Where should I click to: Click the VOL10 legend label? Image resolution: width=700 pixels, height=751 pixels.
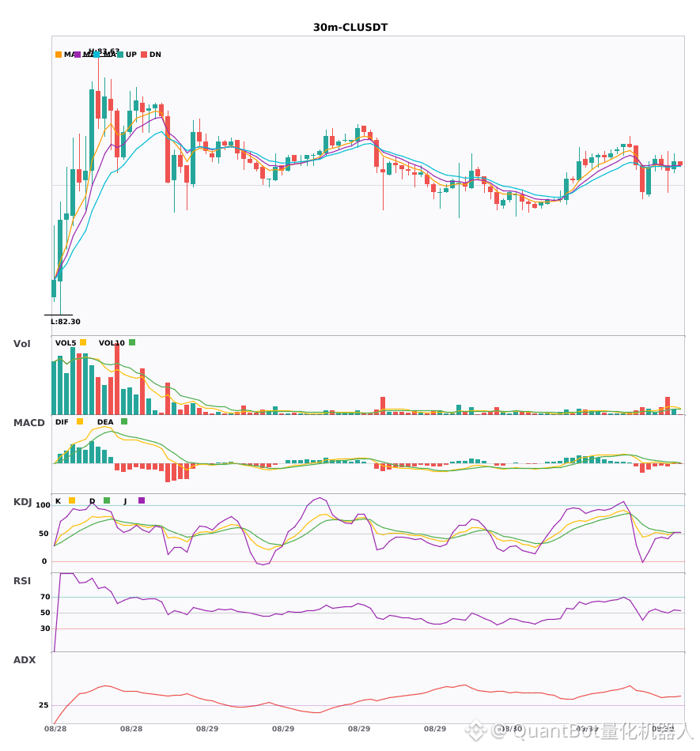[x=112, y=343]
